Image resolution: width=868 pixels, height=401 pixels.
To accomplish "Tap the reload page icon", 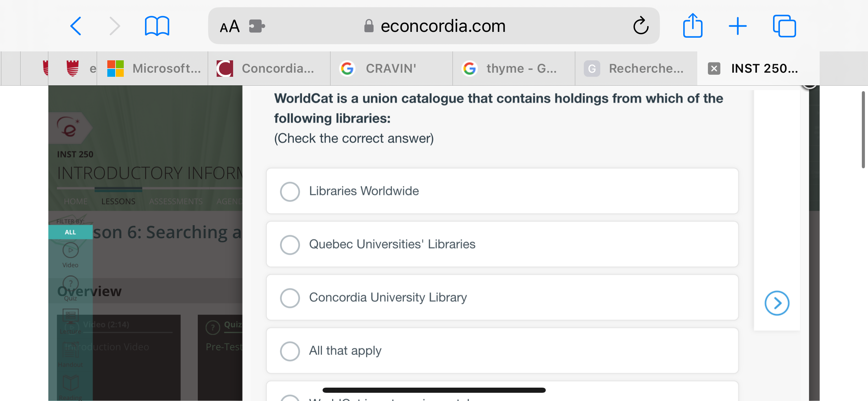I will (x=640, y=26).
